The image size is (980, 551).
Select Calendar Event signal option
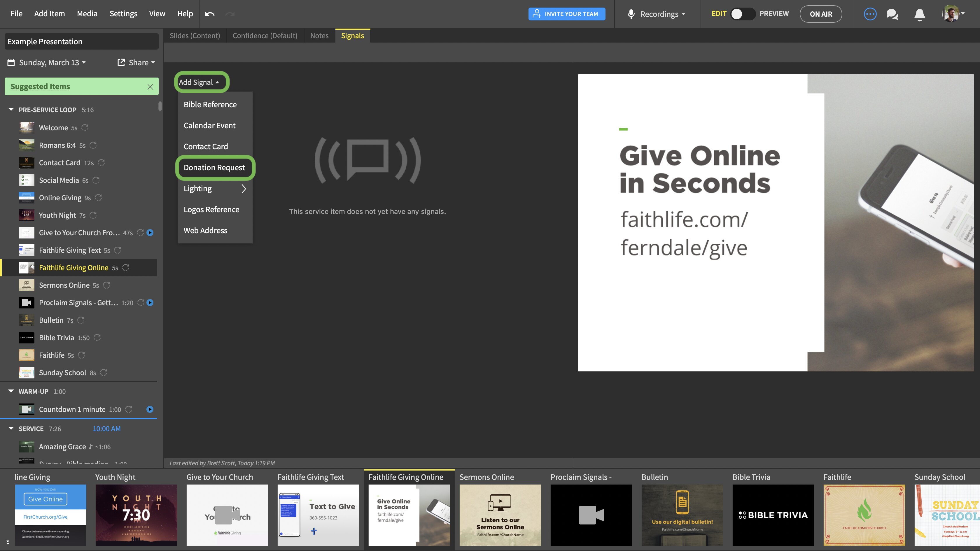pyautogui.click(x=215, y=125)
